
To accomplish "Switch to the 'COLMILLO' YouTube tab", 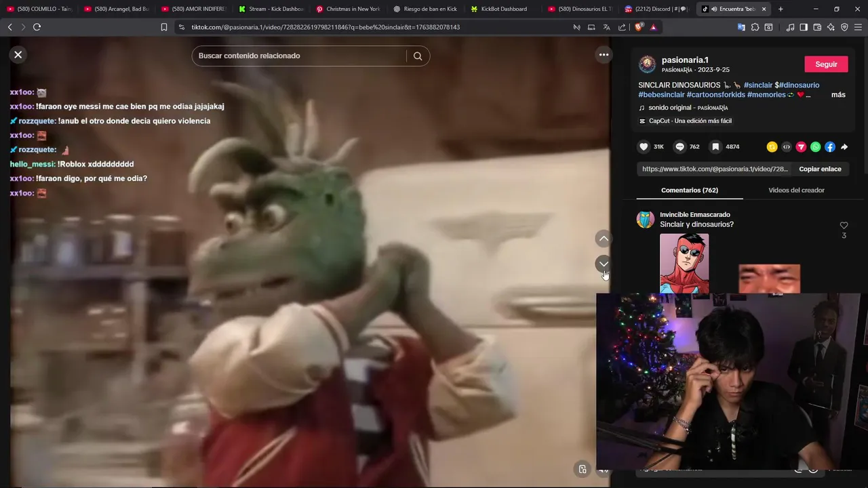I will click(39, 9).
